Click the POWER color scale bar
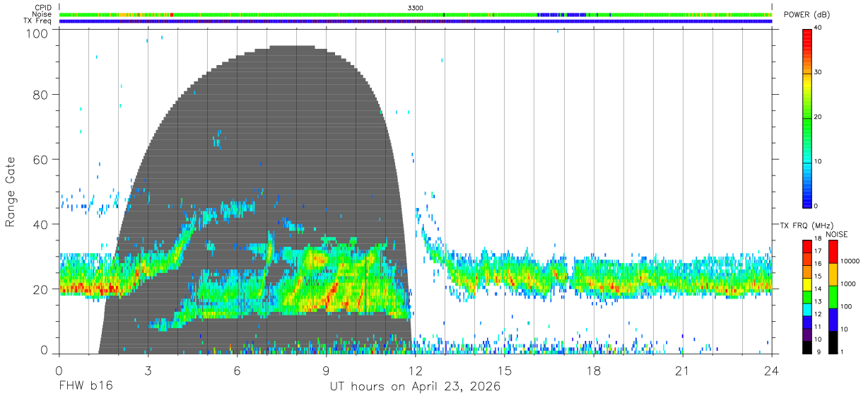868x401 pixels. pos(807,117)
